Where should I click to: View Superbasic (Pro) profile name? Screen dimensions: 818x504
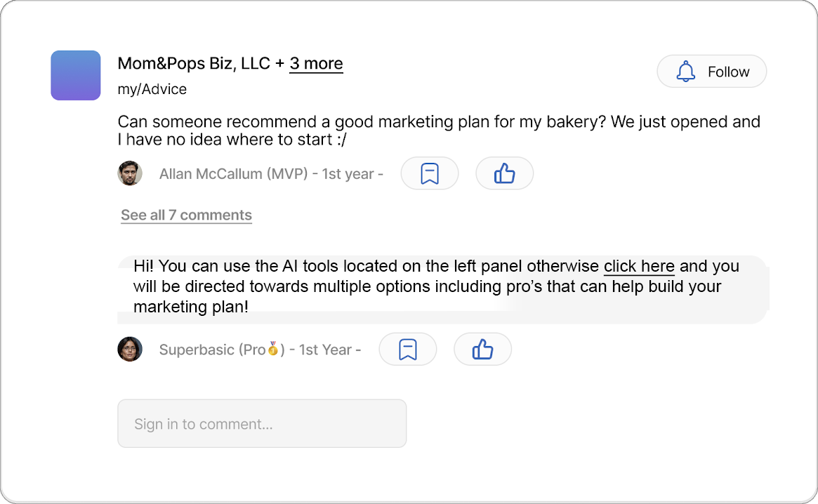coord(222,350)
